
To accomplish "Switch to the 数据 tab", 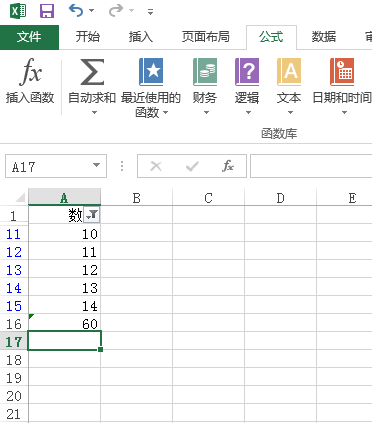I will 323,37.
